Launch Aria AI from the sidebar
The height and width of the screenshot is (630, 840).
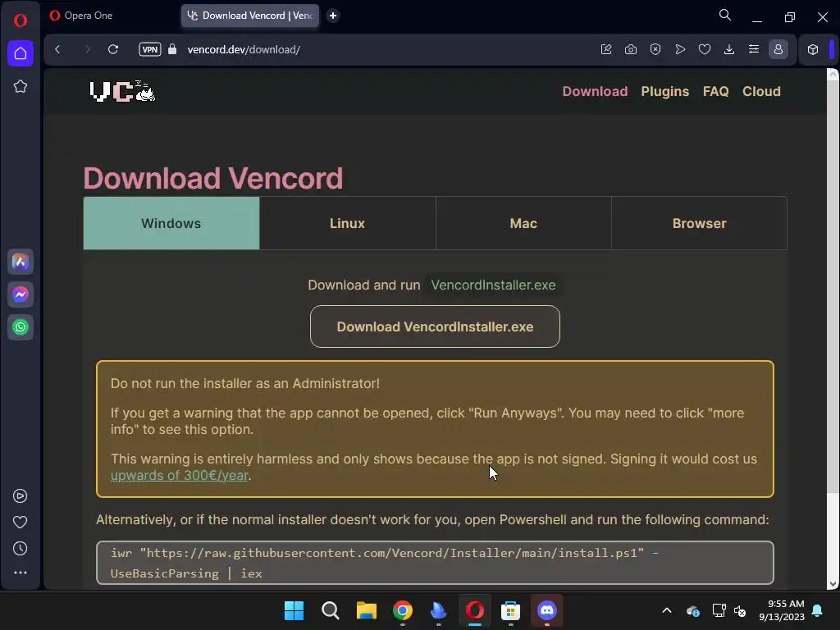[21, 262]
